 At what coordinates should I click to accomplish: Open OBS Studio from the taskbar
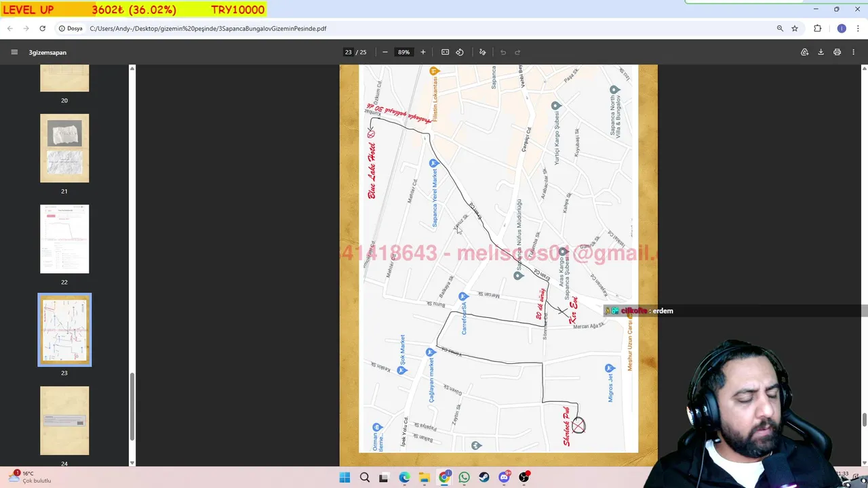click(524, 477)
